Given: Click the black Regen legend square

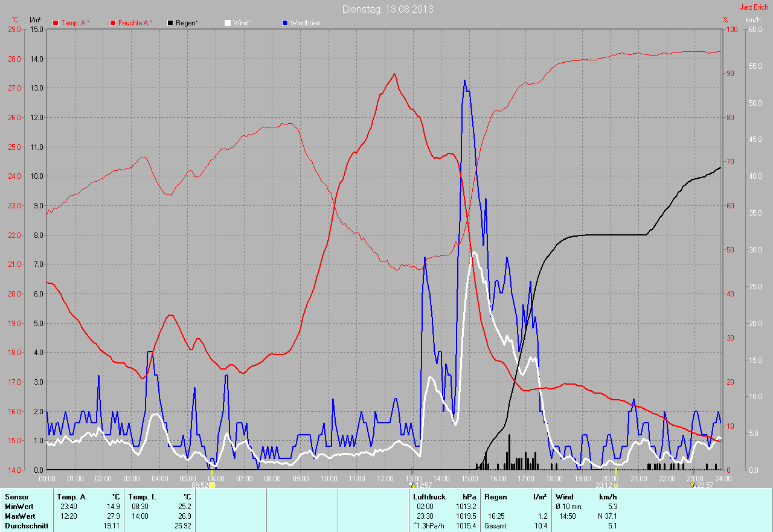Looking at the screenshot, I should point(170,23).
